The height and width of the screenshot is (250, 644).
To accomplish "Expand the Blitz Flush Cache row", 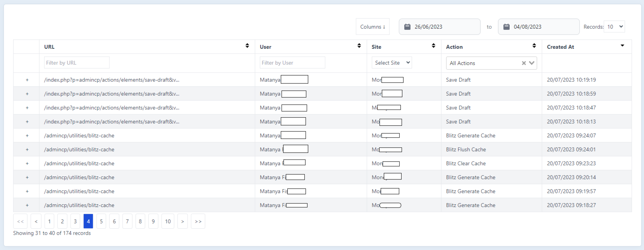I will 27,149.
